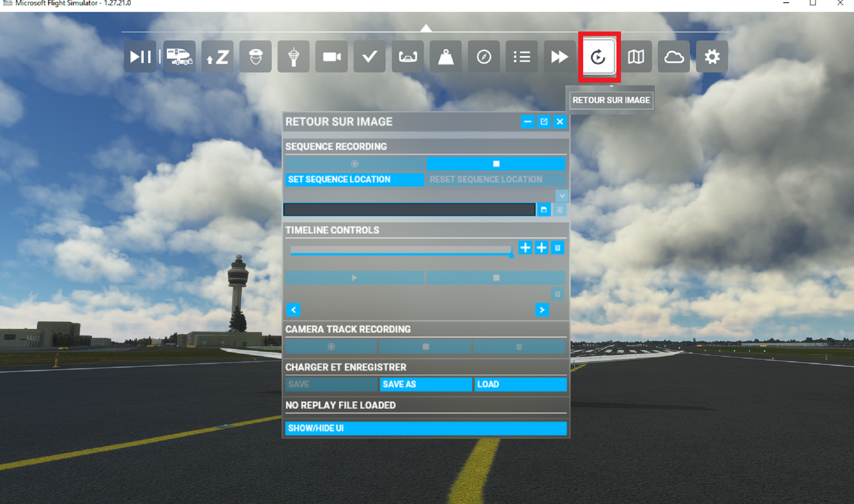Pop out the Retour sur image panel
This screenshot has width=854, height=504.
[x=544, y=121]
